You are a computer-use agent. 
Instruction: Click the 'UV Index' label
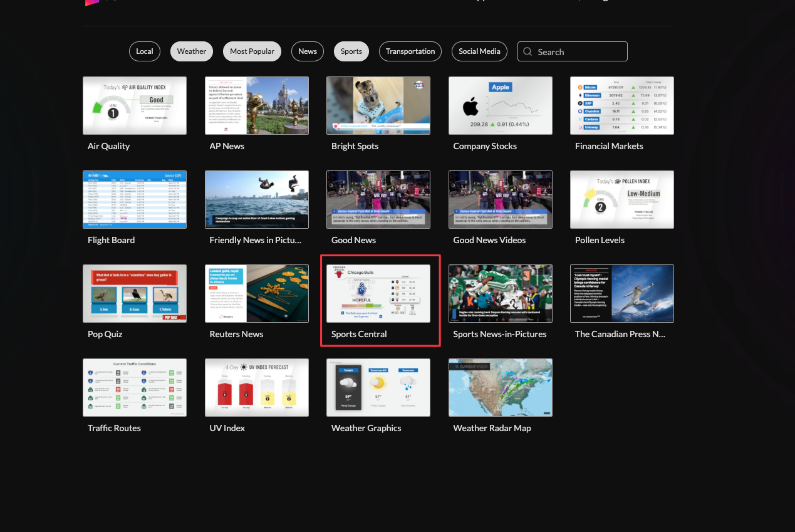[227, 428]
